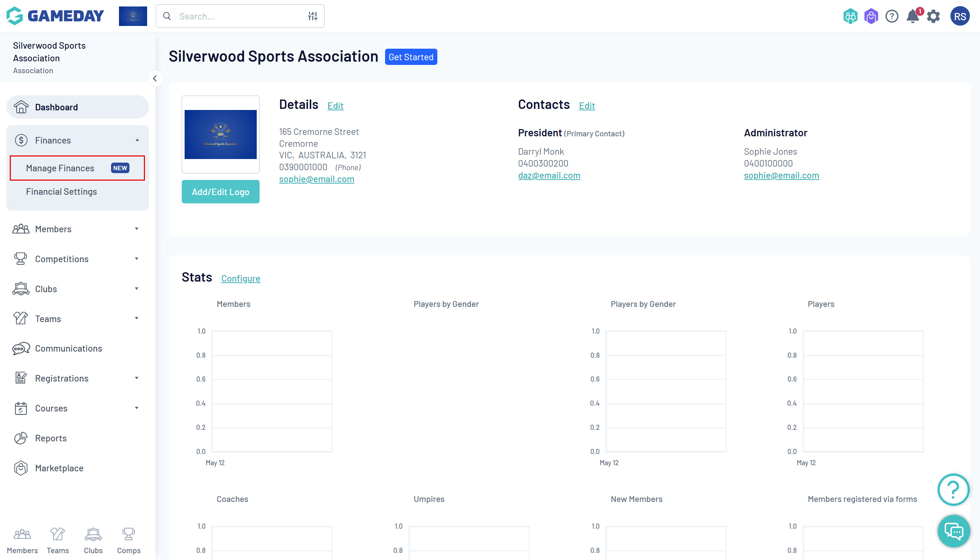
Task: Collapse the sidebar with chevron button
Action: point(155,79)
